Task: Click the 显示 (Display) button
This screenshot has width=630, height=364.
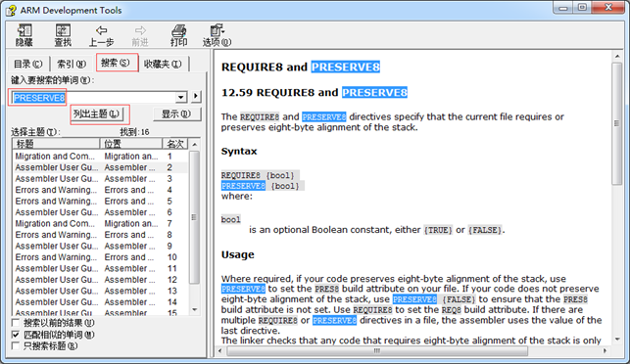Action: 176,114
